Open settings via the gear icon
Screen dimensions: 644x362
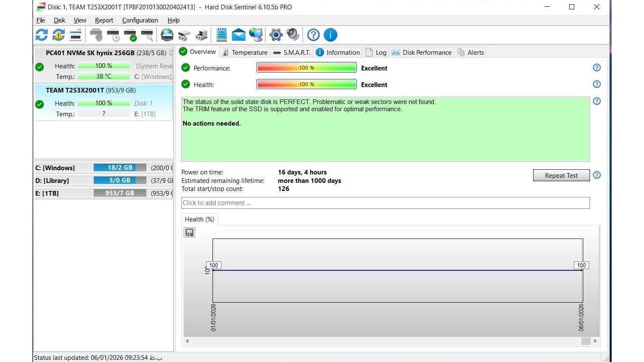pyautogui.click(x=276, y=35)
